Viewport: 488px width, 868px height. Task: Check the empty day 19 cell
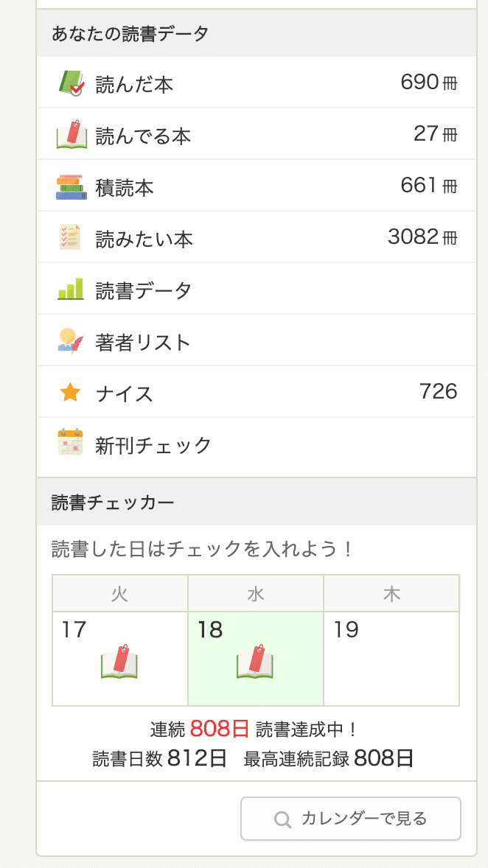[x=391, y=659]
